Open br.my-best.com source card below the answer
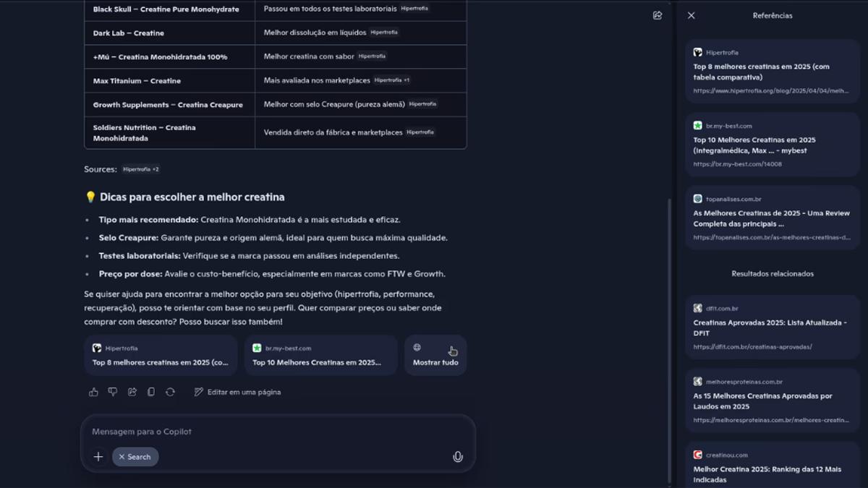868x488 pixels. pyautogui.click(x=320, y=355)
